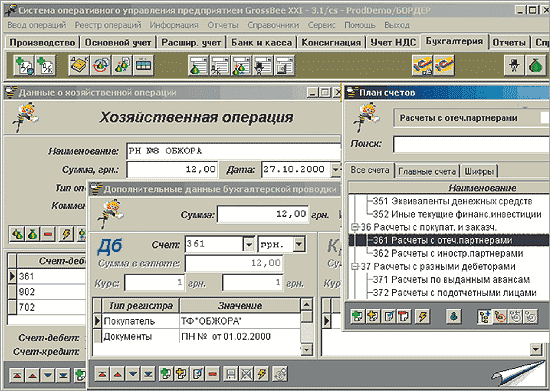Switch to the Производство tab
Image resolution: width=550 pixels, height=391 pixels.
coord(42,43)
